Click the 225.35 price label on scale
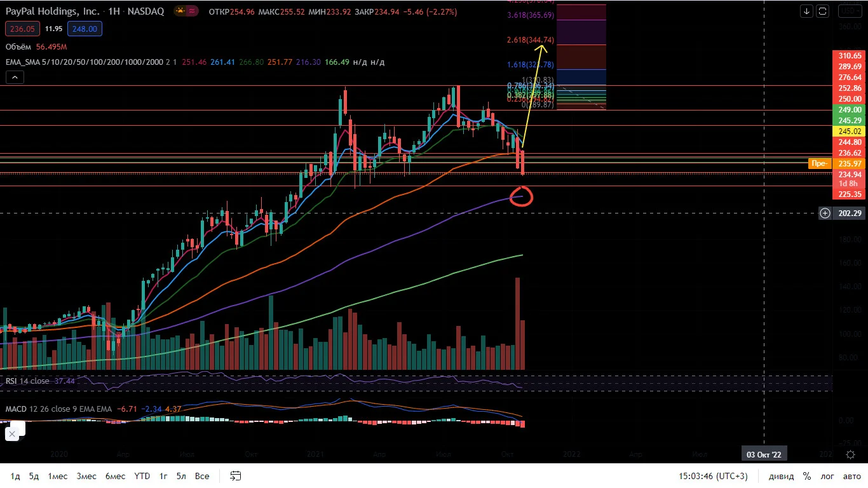868x488 pixels. 850,194
